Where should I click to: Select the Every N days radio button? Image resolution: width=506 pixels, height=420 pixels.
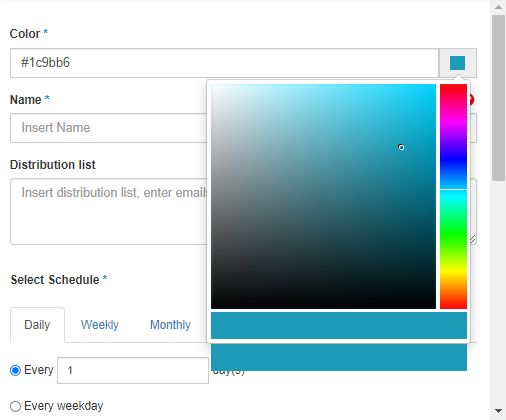tap(15, 370)
